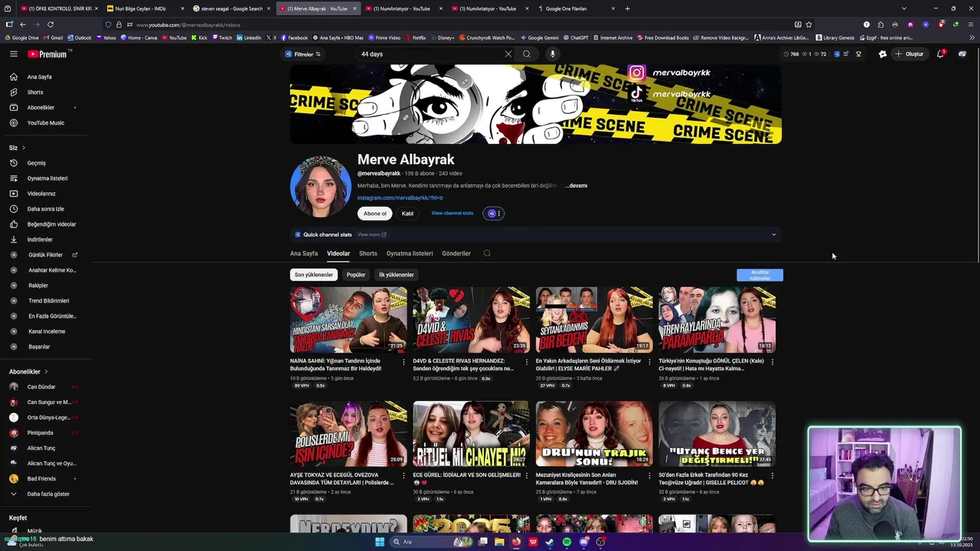Viewport: 980px width, 551px height.
Task: Expand Daha fazla göster subscriptions
Action: tap(48, 494)
